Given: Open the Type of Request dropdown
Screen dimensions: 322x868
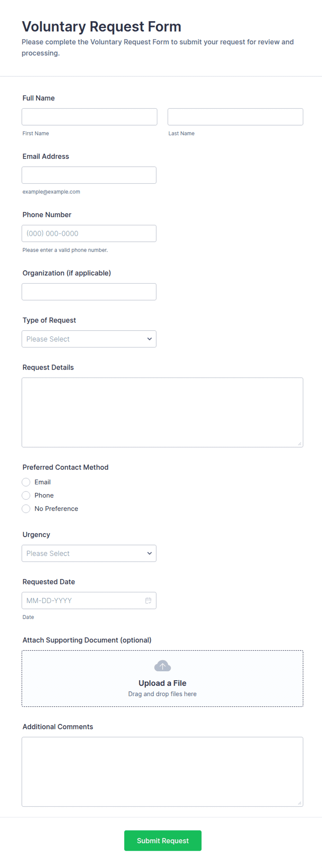Looking at the screenshot, I should pos(89,339).
